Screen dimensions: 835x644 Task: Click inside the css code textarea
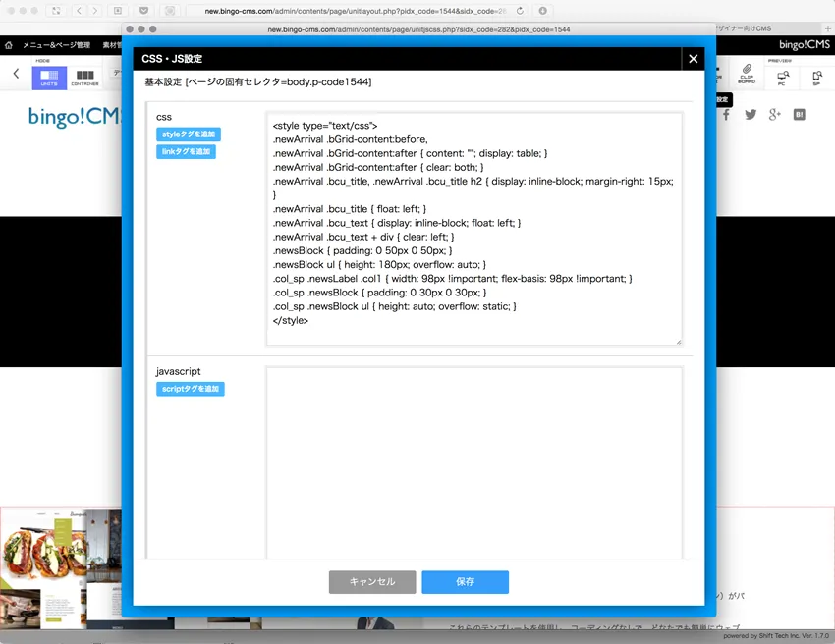coord(473,228)
